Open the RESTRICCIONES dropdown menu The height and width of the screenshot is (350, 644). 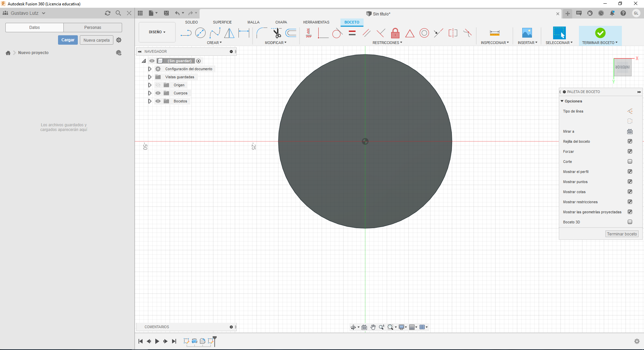point(387,43)
